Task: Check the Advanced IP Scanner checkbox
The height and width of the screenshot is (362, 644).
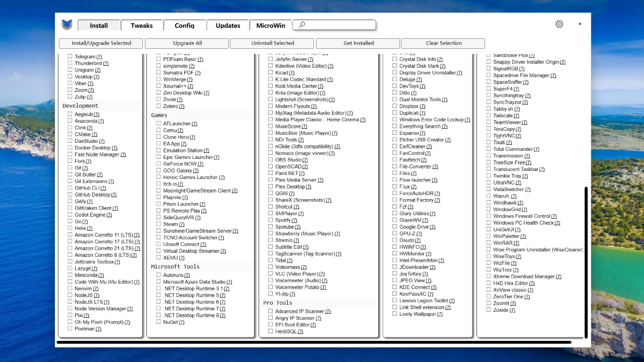Action: [270, 311]
